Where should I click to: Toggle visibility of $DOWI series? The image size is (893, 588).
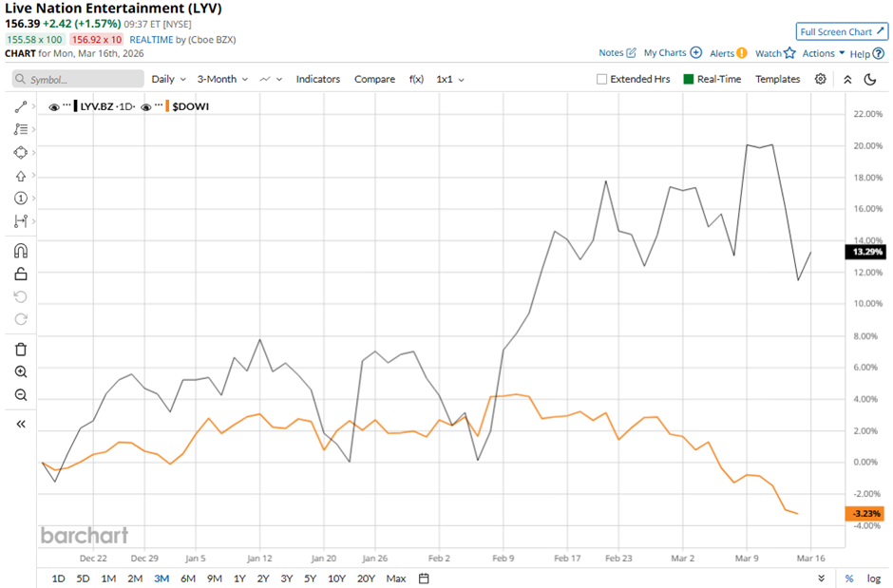146,107
